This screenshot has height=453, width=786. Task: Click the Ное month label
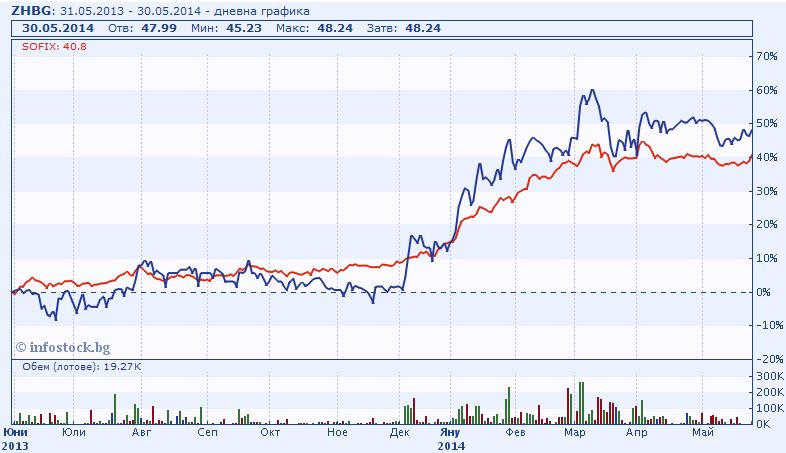coord(337,432)
